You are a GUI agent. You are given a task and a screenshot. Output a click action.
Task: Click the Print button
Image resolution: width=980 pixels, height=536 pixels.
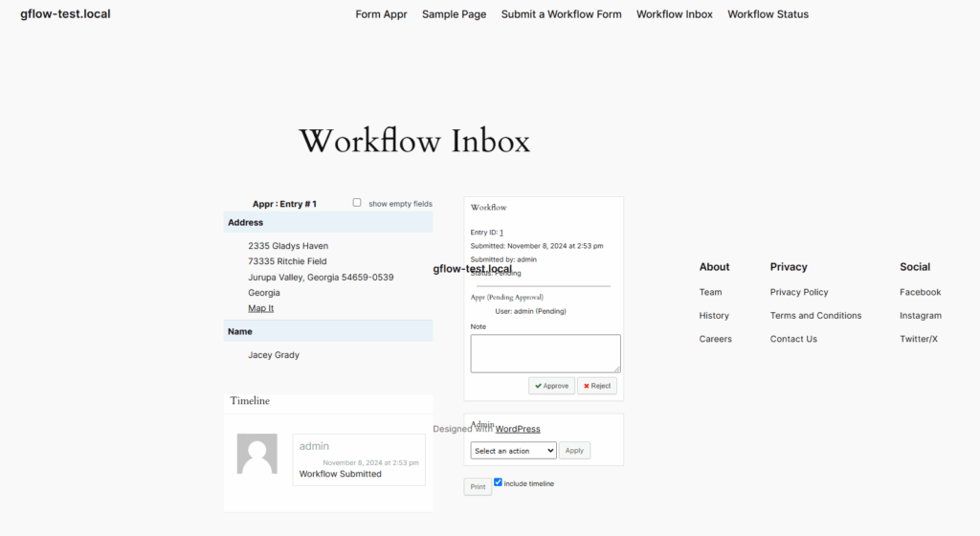coord(478,487)
